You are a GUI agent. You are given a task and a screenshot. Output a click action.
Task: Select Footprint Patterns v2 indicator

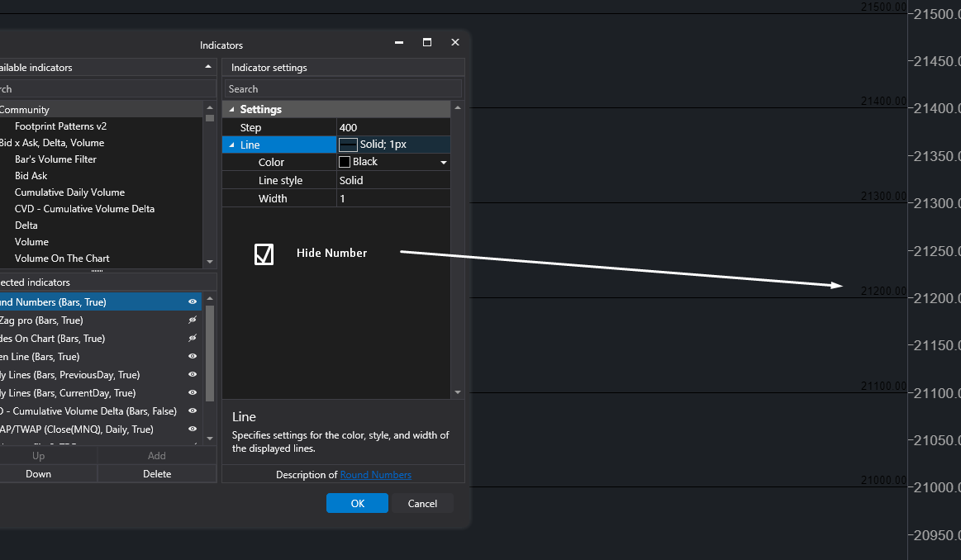60,126
